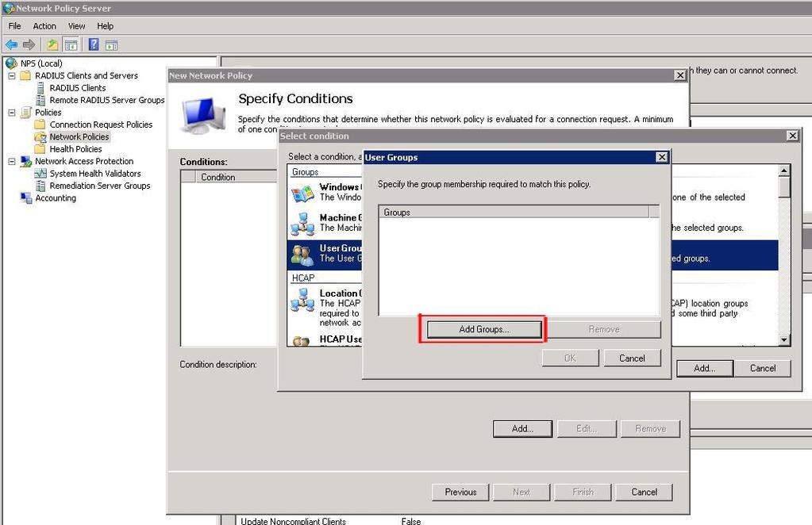Click the Groups column header in User Groups
The width and height of the screenshot is (812, 525).
(x=514, y=212)
